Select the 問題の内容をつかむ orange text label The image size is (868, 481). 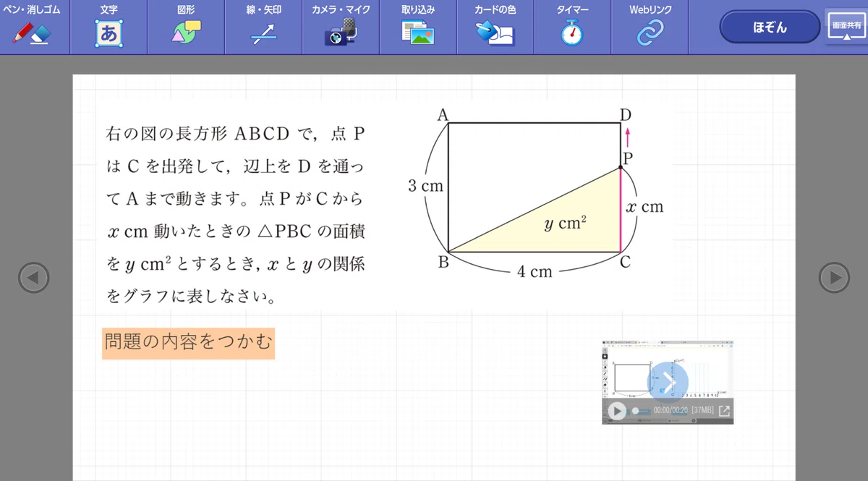(x=188, y=342)
